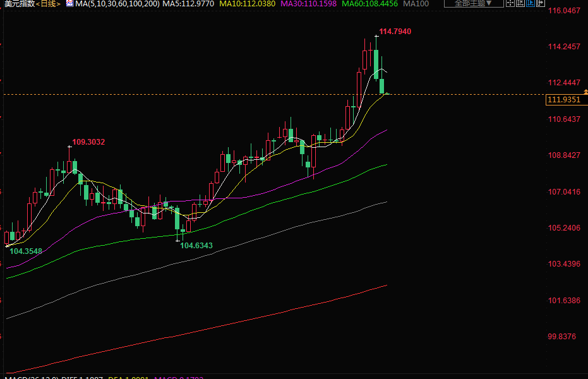Viewport: 588px width, 379px height.
Task: Click the green MA60 value label
Action: pyautogui.click(x=369, y=4)
